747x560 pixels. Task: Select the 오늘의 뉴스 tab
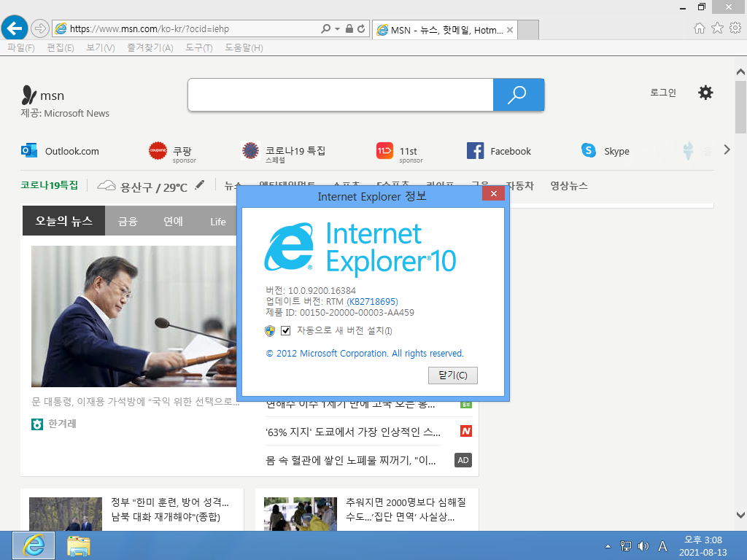(64, 220)
